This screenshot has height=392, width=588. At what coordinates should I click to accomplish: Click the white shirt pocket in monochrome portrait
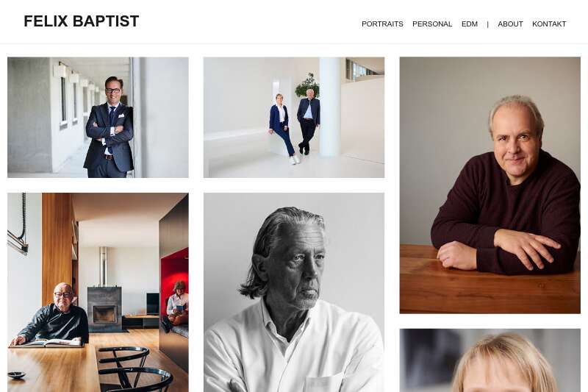325,382
